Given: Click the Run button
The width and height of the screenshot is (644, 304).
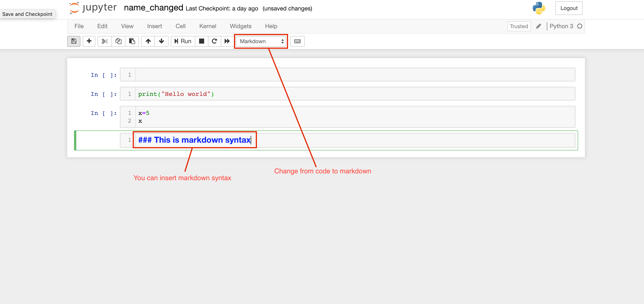Looking at the screenshot, I should click(182, 41).
